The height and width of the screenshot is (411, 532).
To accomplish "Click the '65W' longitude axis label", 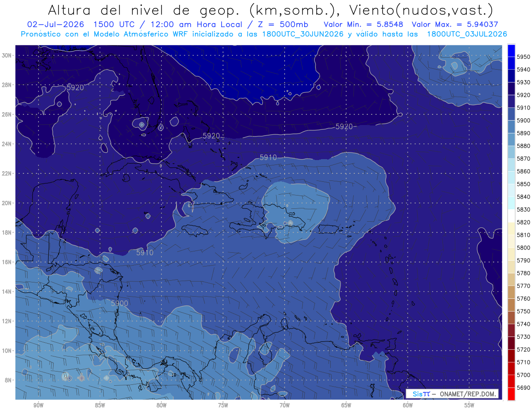I will click(346, 405).
